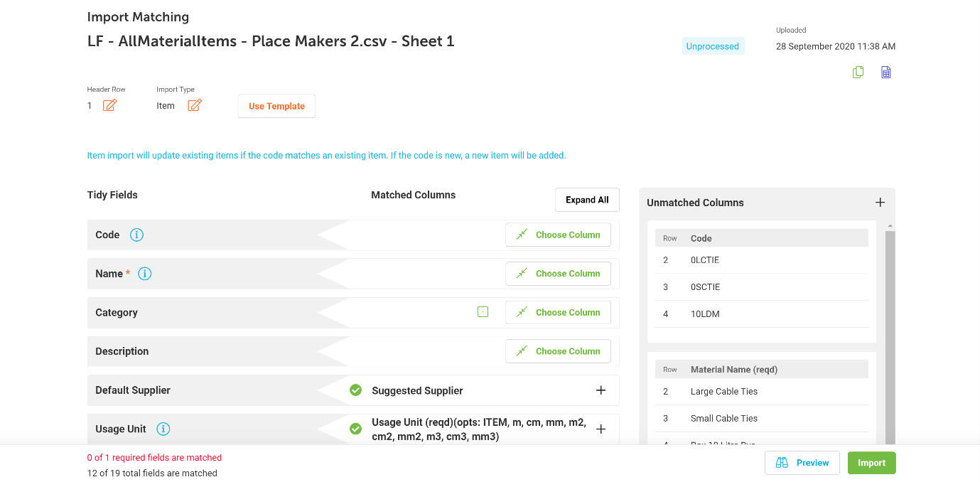
Task: Edit the Import Type pencil icon
Action: (x=194, y=105)
